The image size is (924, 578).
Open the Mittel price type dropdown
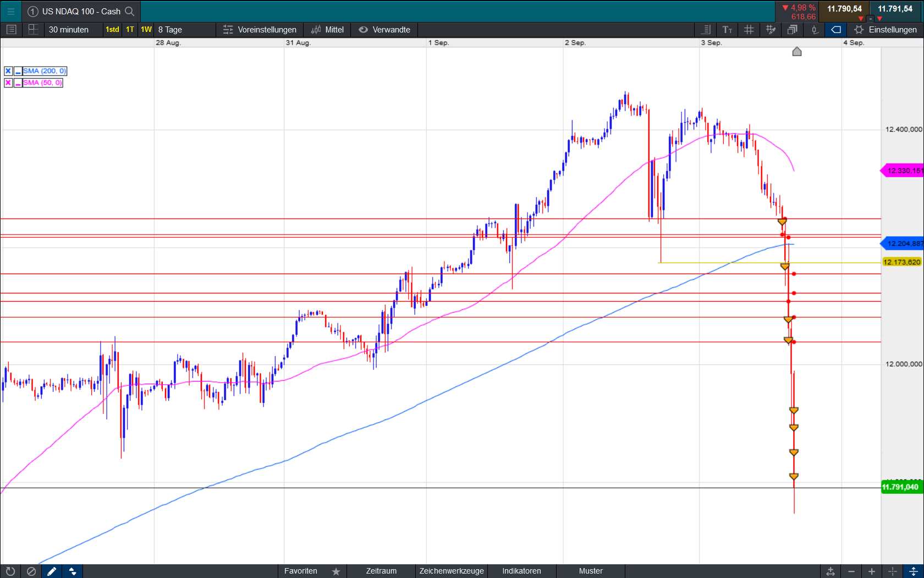coord(327,30)
